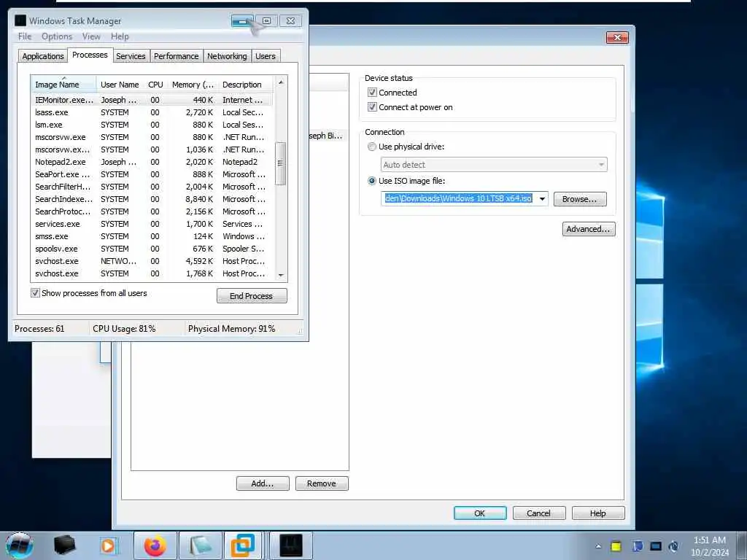
Task: Open Advanced device settings
Action: point(589,229)
